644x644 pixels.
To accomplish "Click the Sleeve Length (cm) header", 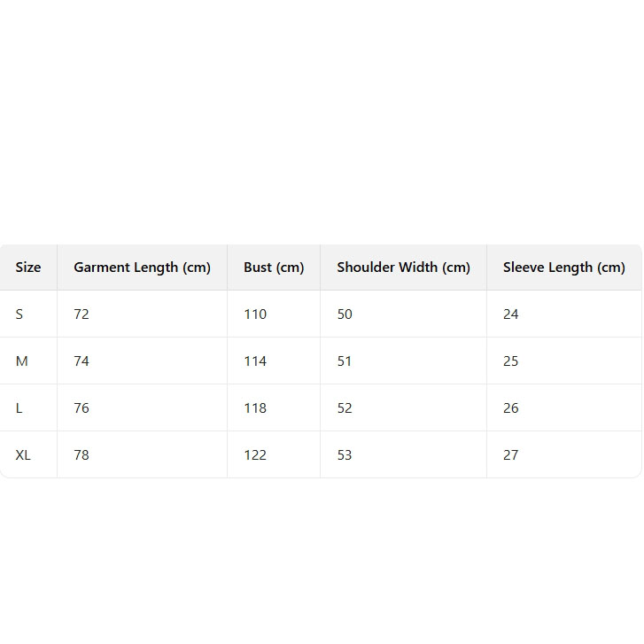I will [x=563, y=268].
